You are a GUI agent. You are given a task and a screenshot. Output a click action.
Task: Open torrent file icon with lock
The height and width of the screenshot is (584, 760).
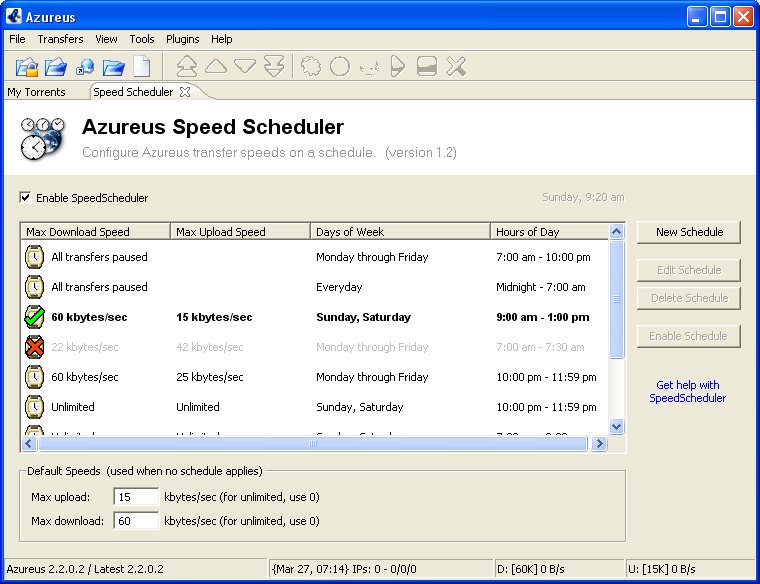coord(27,66)
